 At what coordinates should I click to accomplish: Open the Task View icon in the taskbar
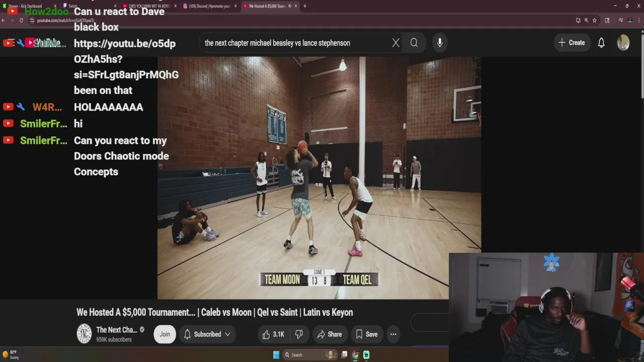[344, 355]
